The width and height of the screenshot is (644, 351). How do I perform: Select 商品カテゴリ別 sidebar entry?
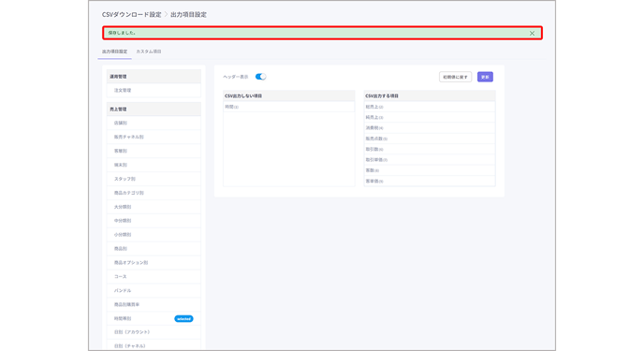[x=154, y=193]
